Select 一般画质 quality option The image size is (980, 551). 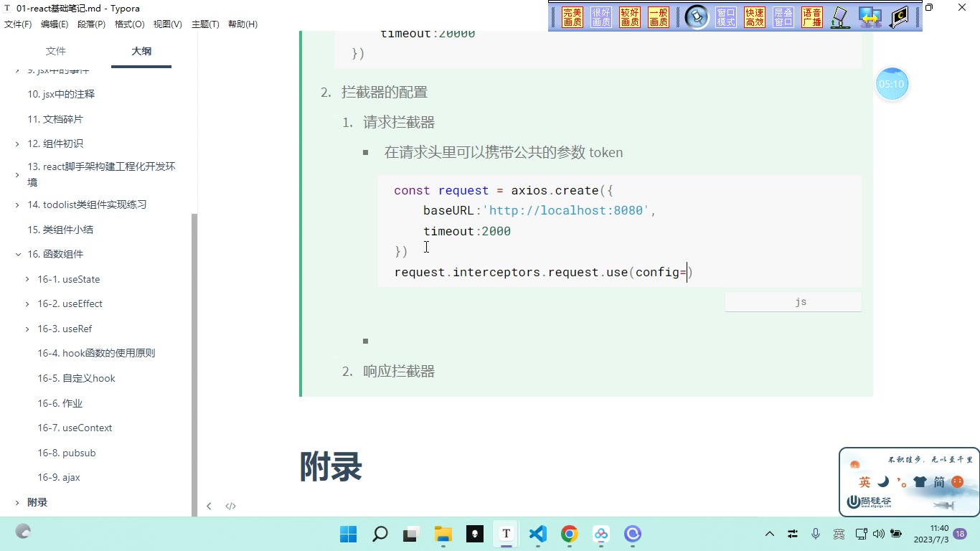point(659,17)
